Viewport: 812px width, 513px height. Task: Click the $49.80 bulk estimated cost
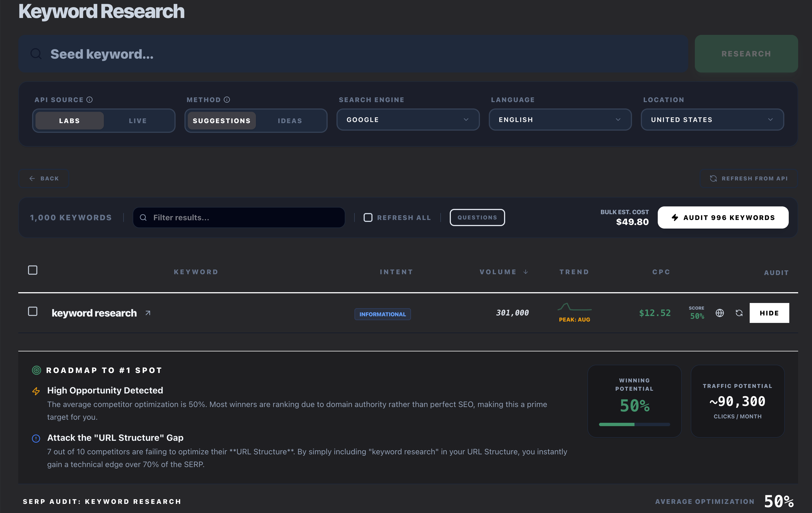[632, 222]
